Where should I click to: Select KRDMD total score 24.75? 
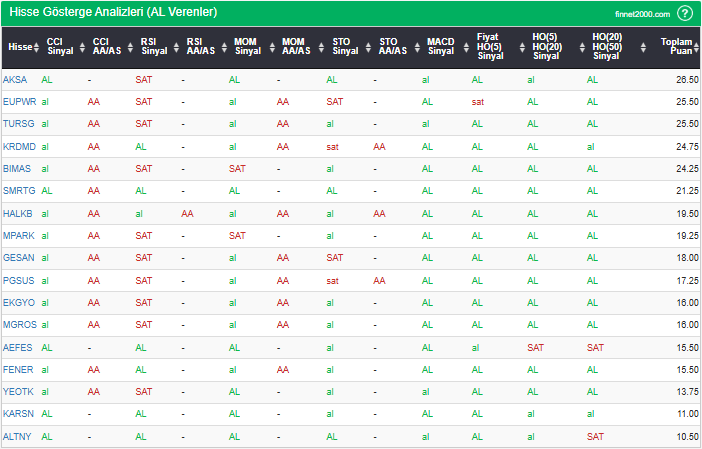click(x=687, y=146)
